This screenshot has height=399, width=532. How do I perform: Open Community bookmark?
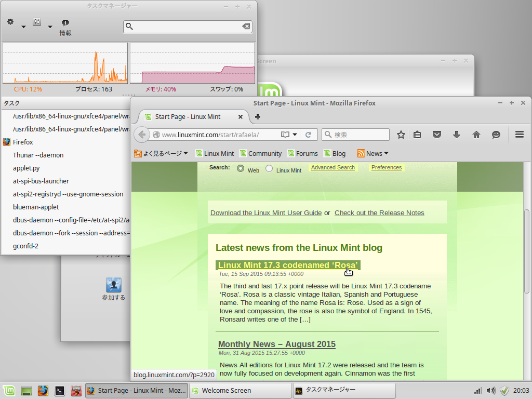[x=261, y=153]
